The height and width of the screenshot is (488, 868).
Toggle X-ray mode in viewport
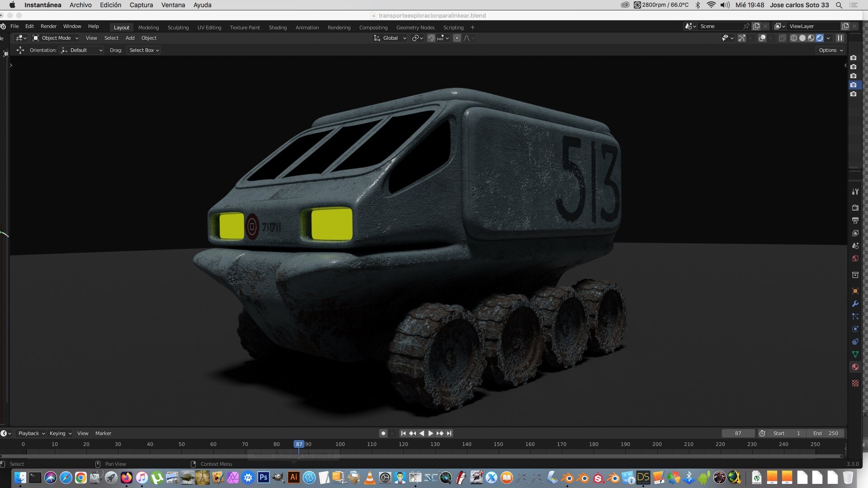click(782, 38)
